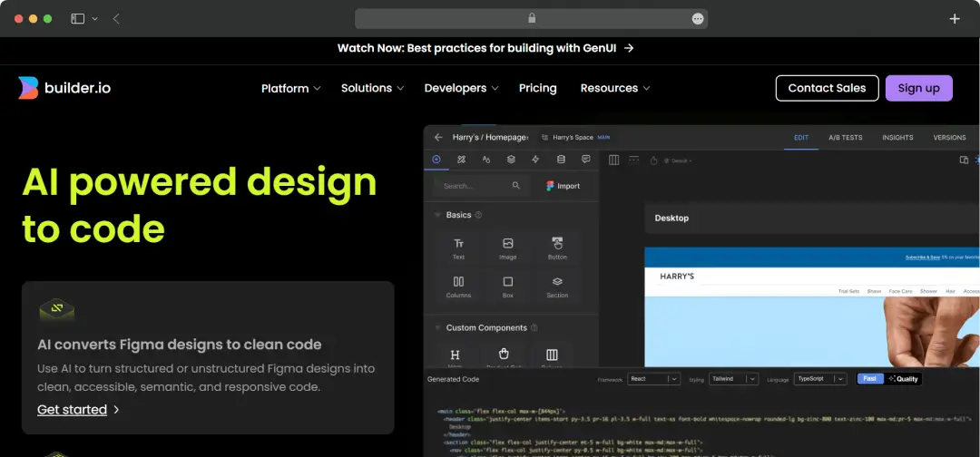The width and height of the screenshot is (980, 457).
Task: Click the envelope badge icon in Figma card
Action: tap(57, 309)
